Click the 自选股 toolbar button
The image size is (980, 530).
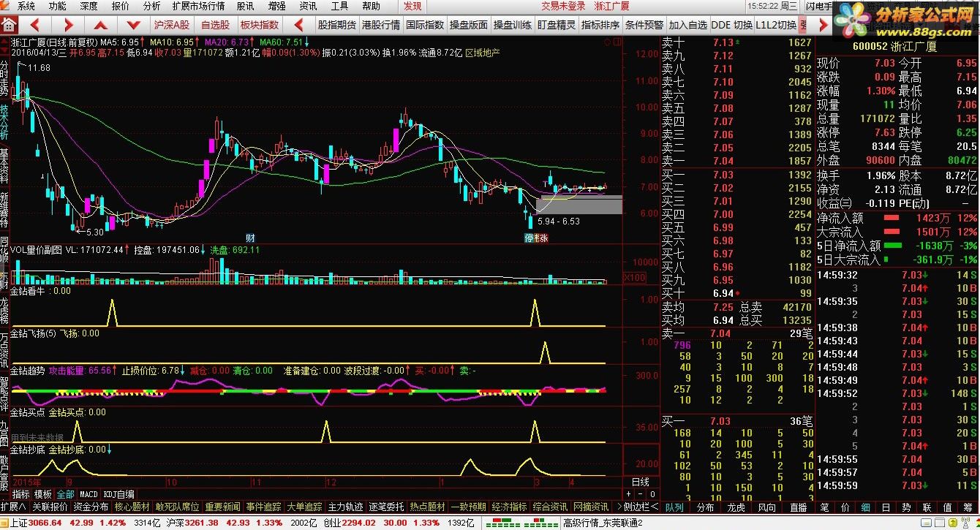[x=215, y=25]
